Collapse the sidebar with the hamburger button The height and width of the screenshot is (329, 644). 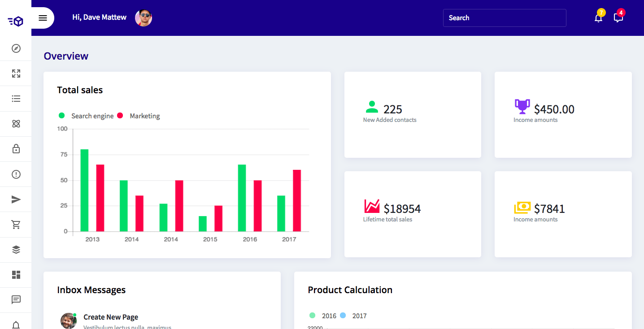43,18
